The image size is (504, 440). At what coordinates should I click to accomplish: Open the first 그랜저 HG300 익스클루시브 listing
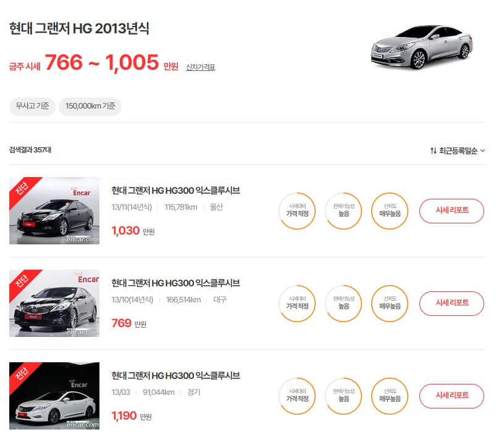coord(176,191)
